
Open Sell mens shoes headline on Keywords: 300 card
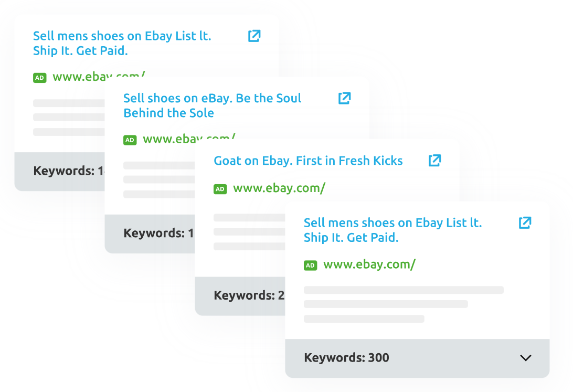point(393,230)
